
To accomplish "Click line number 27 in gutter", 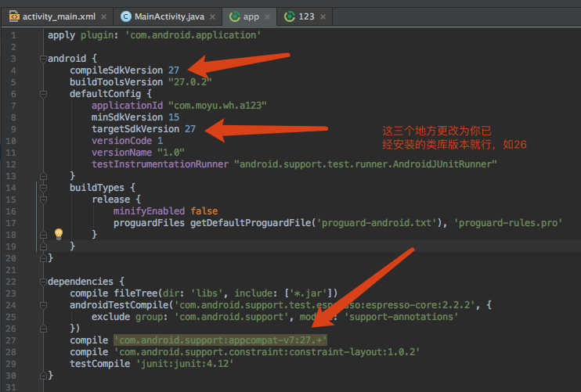I will pos(11,340).
